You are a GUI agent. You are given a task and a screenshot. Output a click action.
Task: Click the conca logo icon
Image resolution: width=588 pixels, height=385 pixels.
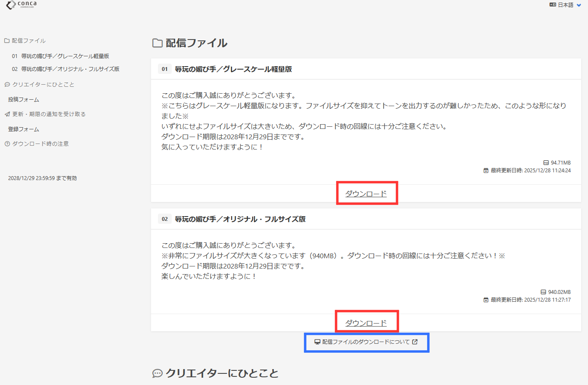tap(11, 5)
